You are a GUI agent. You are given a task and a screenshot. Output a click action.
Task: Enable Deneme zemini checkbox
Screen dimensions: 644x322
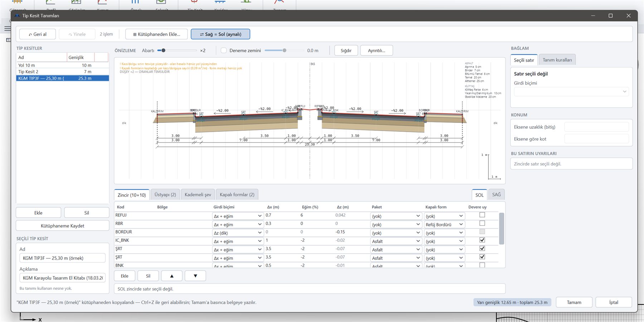(x=224, y=51)
